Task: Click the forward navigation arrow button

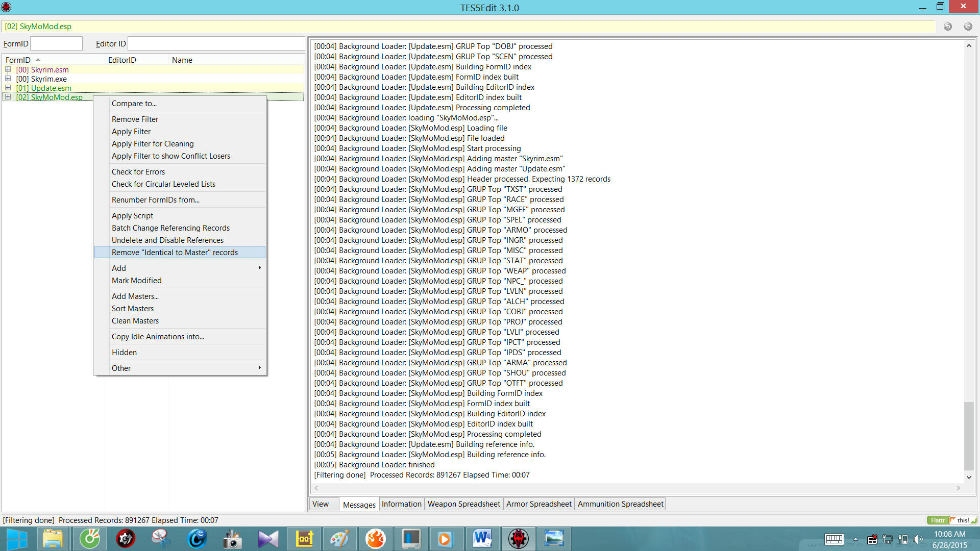Action: coord(968,27)
